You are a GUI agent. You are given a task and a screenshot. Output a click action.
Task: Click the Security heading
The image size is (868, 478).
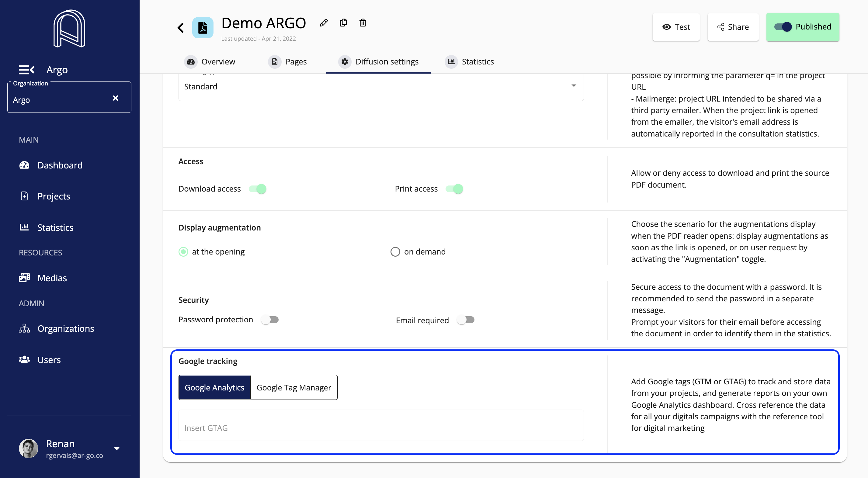coord(194,300)
